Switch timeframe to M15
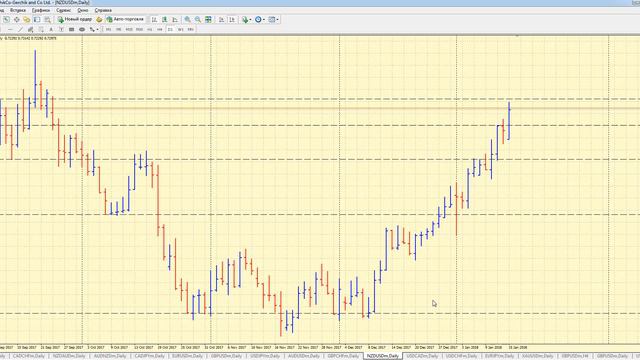The image size is (640, 360). [129, 29]
